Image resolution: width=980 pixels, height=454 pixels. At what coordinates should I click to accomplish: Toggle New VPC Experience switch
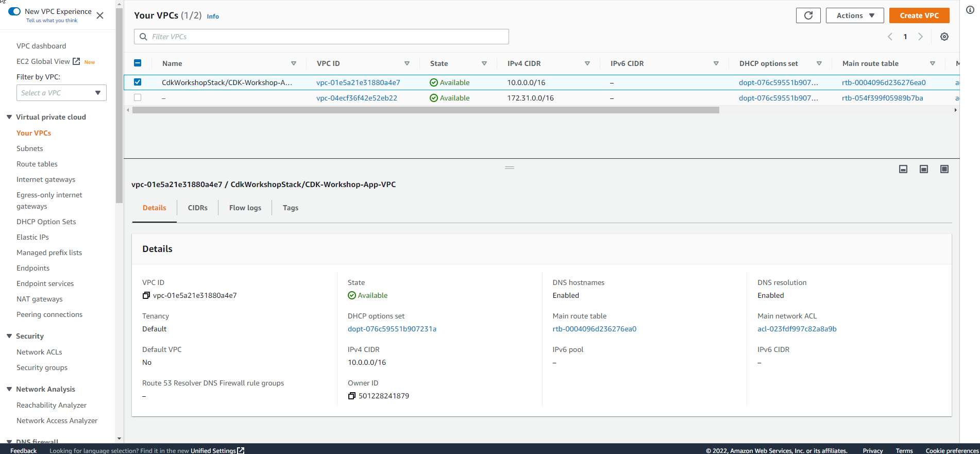14,11
